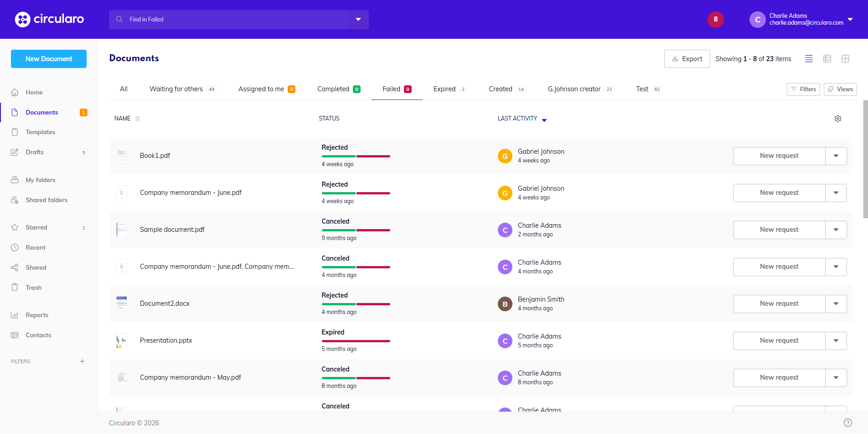Viewport: 868px width, 434px height.
Task: Expand search scope dropdown arrow
Action: point(358,20)
